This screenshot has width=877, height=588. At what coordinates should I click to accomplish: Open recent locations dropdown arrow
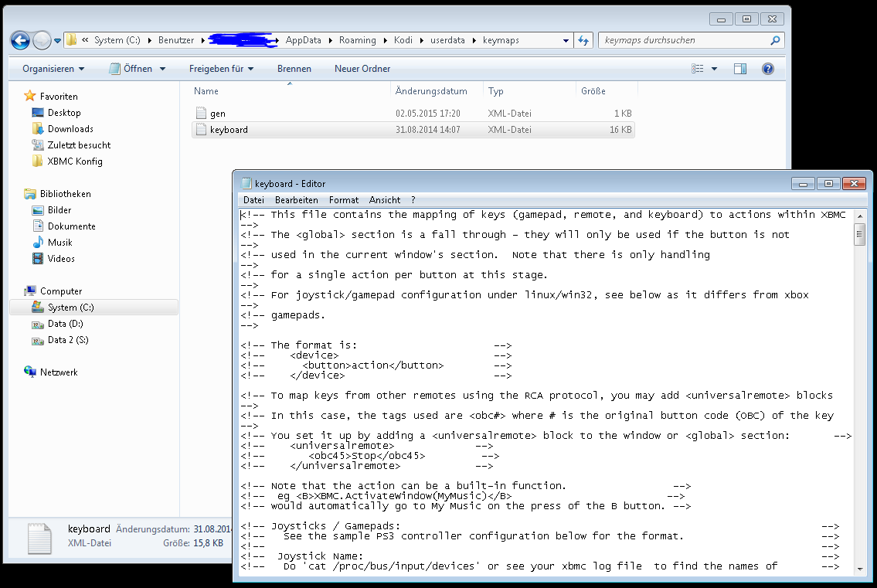pyautogui.click(x=57, y=40)
